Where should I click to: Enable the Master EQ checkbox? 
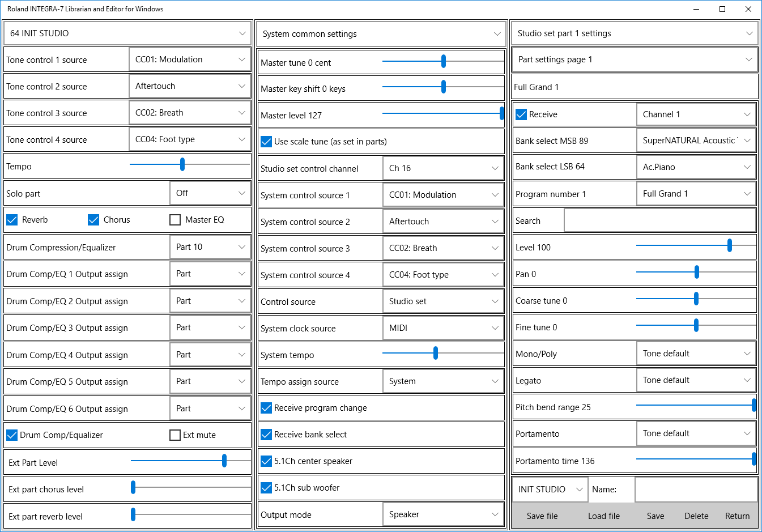pos(175,220)
